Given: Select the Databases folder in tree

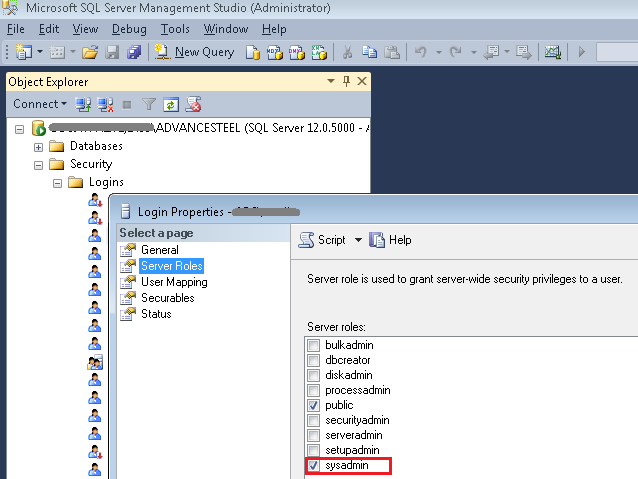Looking at the screenshot, I should click(96, 146).
